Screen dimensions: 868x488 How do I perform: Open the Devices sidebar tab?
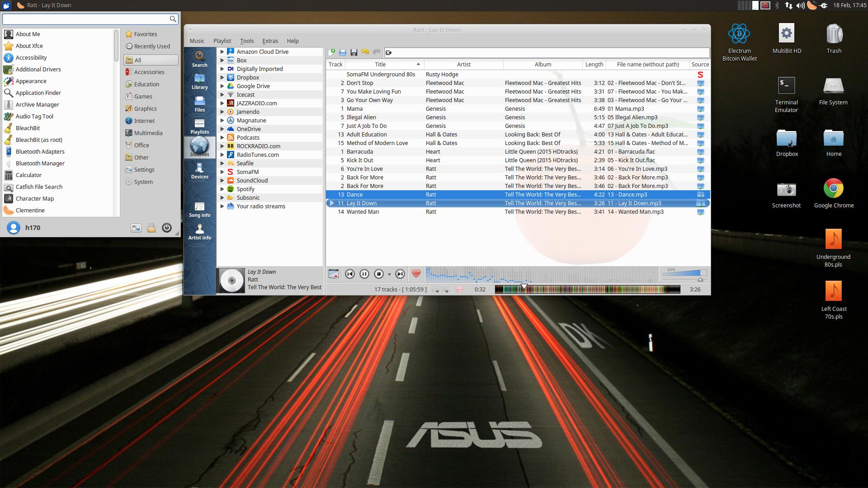pos(199,171)
